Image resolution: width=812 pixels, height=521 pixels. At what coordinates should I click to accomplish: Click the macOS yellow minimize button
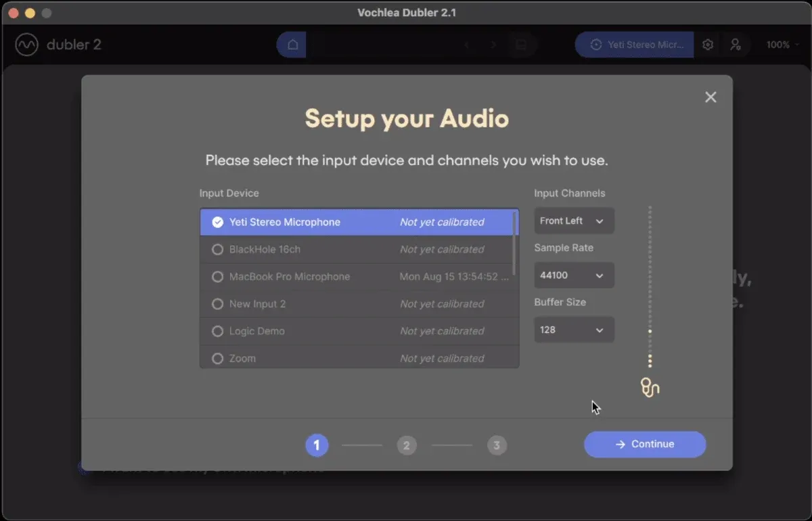[30, 13]
